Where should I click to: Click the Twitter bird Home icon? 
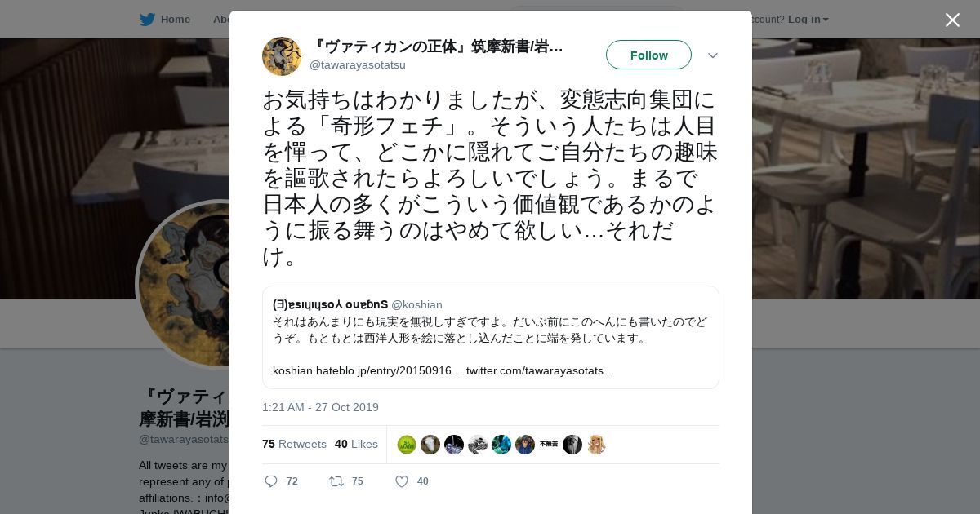147,20
